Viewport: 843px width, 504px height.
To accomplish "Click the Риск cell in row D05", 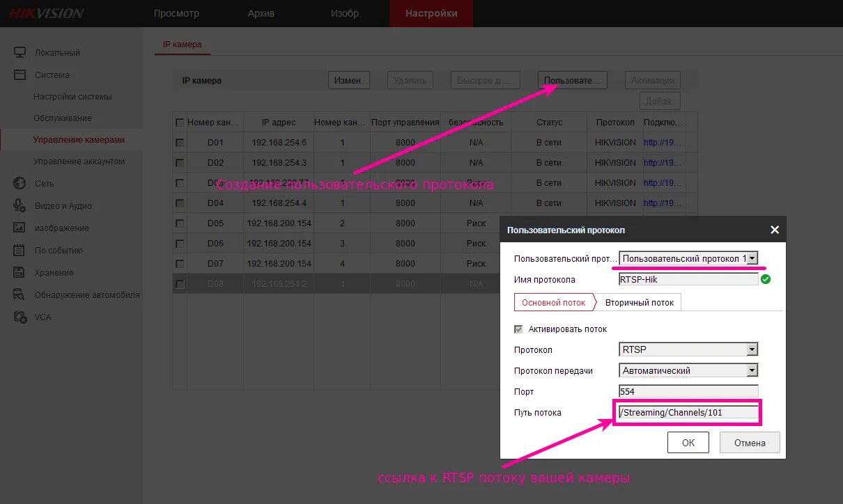I will coord(476,223).
